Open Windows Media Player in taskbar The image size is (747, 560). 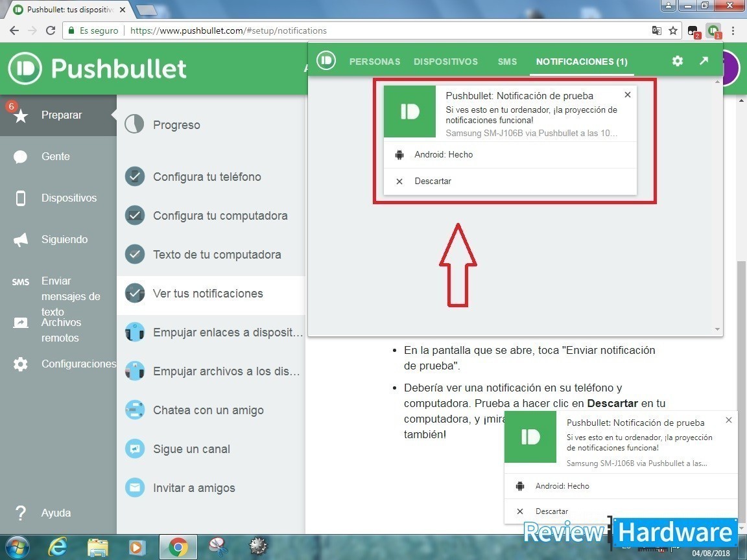tap(137, 547)
